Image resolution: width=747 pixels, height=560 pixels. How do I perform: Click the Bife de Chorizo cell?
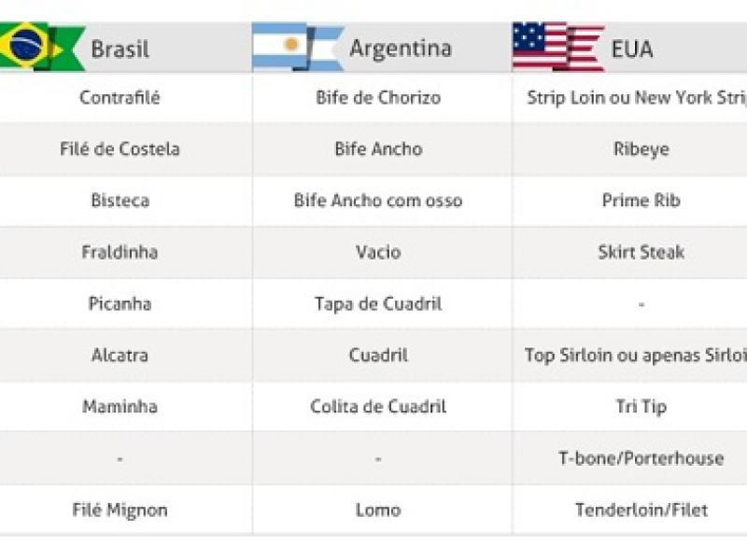[x=378, y=98]
